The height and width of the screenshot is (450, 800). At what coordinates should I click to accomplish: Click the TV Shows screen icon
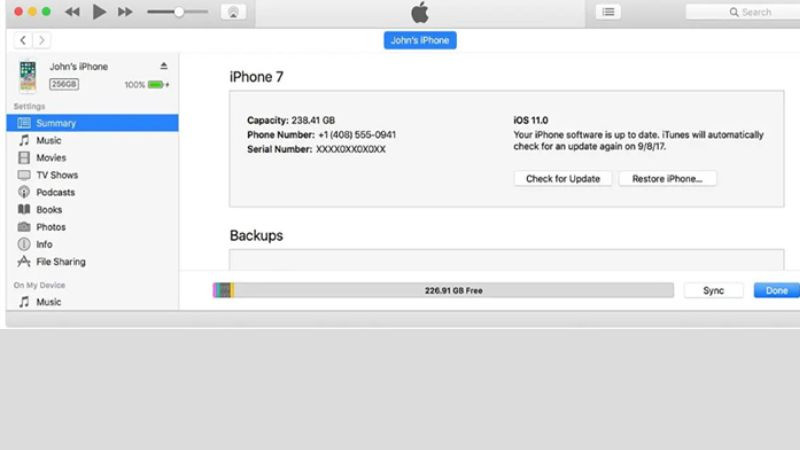[24, 175]
